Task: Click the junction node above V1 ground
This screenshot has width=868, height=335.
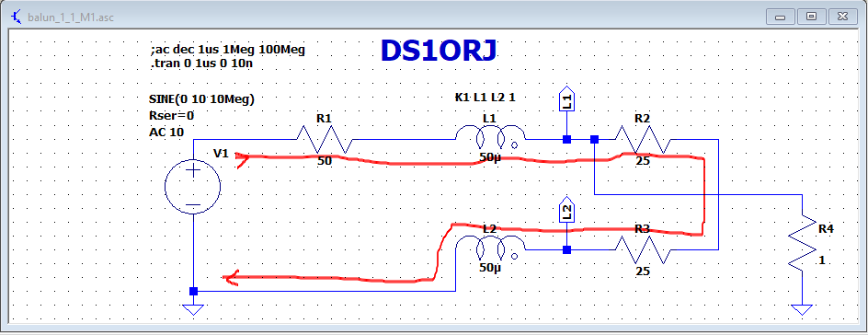Action: tap(193, 291)
